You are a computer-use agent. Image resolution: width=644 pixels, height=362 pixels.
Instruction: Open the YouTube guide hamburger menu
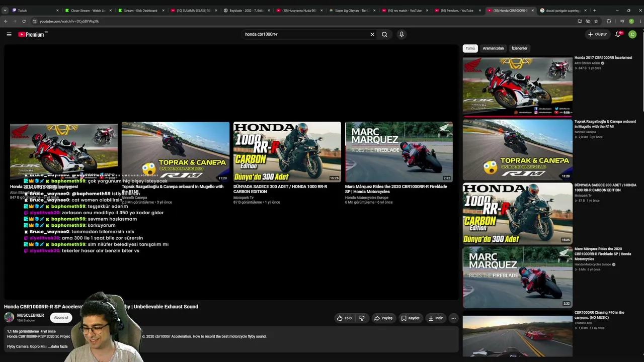pos(9,34)
